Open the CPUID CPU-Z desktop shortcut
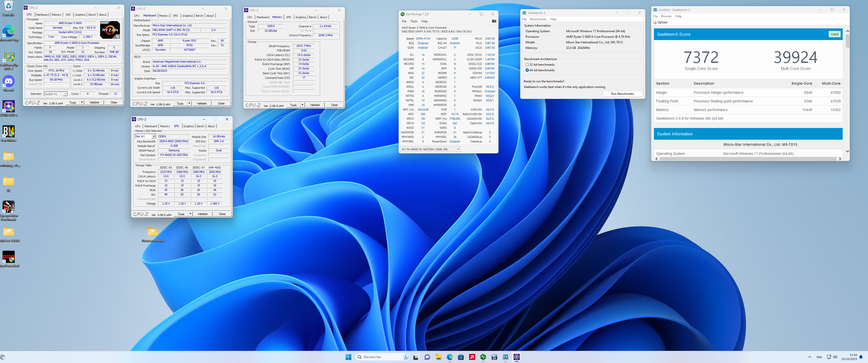 tap(8, 108)
